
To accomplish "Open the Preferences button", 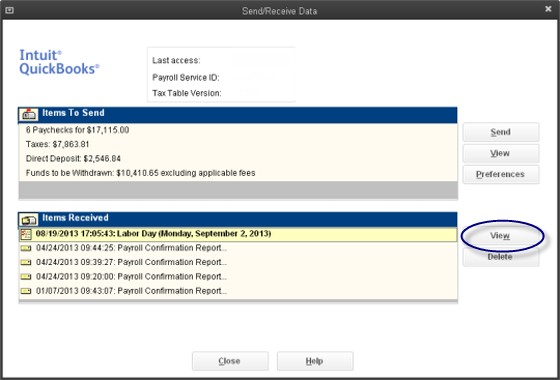I will [x=501, y=174].
